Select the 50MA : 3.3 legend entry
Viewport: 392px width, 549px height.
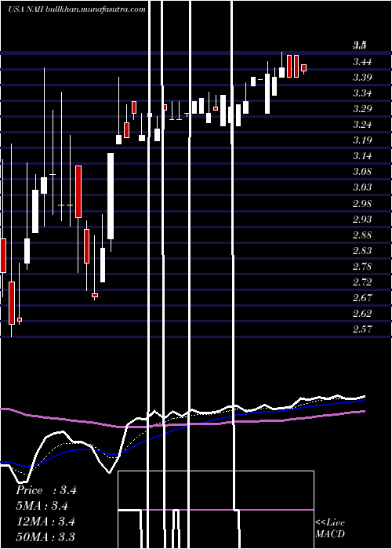tap(45, 536)
